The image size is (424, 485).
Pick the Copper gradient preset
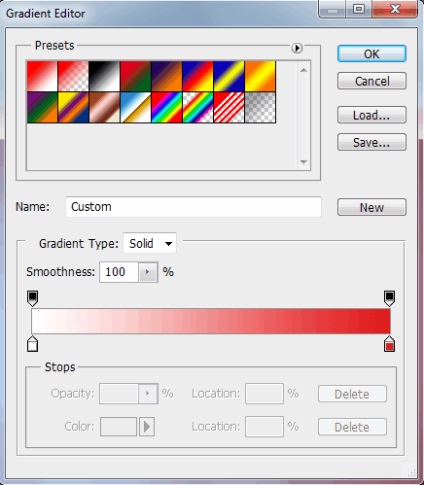(x=104, y=107)
